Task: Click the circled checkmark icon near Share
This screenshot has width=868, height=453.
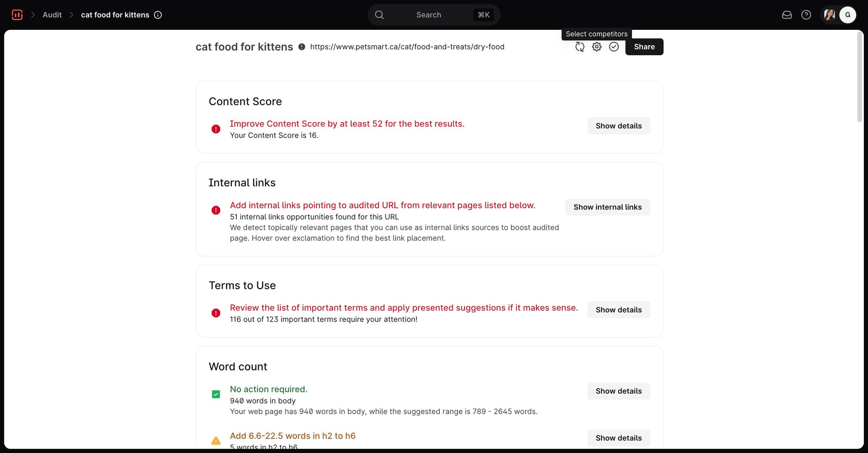Action: pos(613,47)
